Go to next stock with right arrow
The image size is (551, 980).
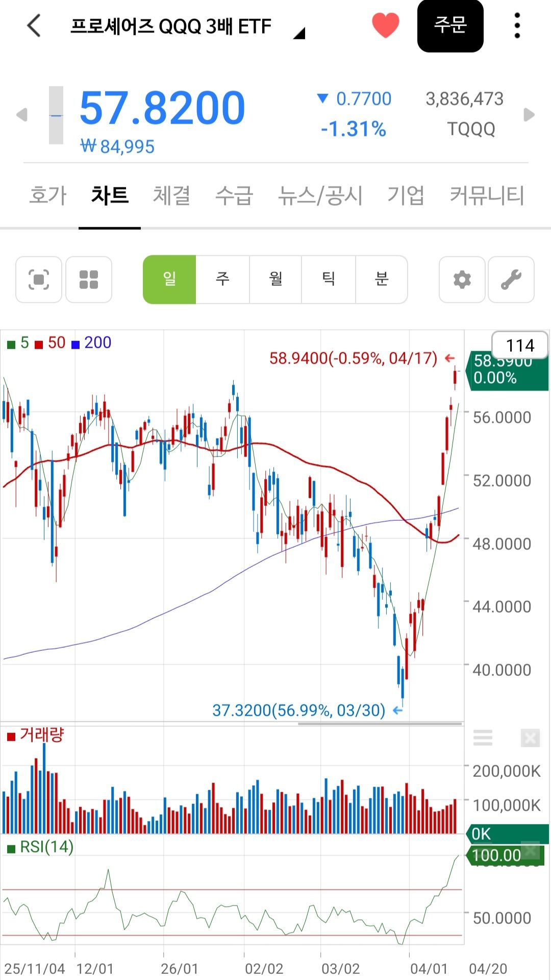coord(530,115)
